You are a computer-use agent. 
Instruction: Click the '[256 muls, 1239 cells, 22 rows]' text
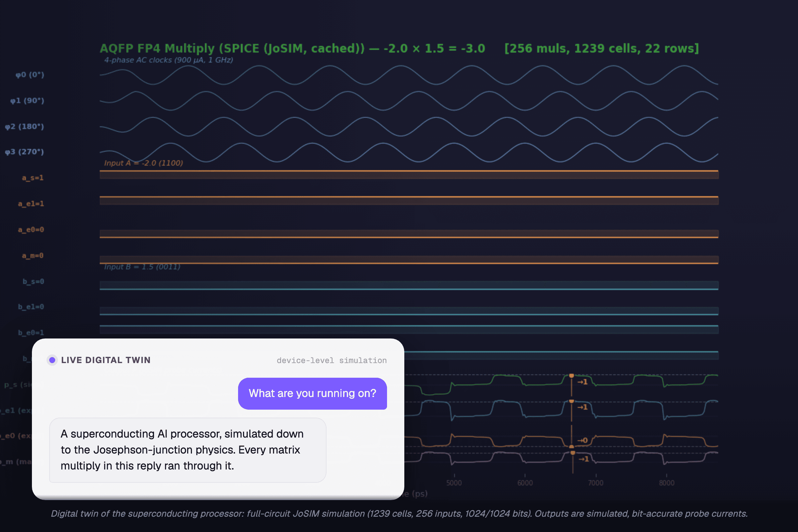point(601,49)
